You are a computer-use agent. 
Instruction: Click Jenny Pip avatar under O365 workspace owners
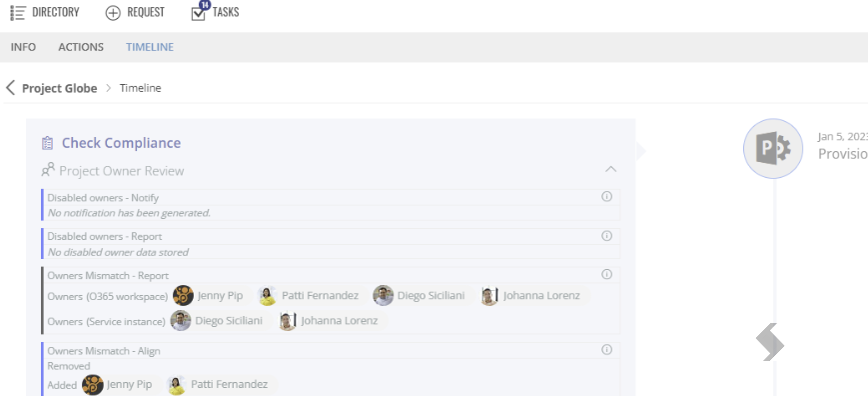(183, 296)
